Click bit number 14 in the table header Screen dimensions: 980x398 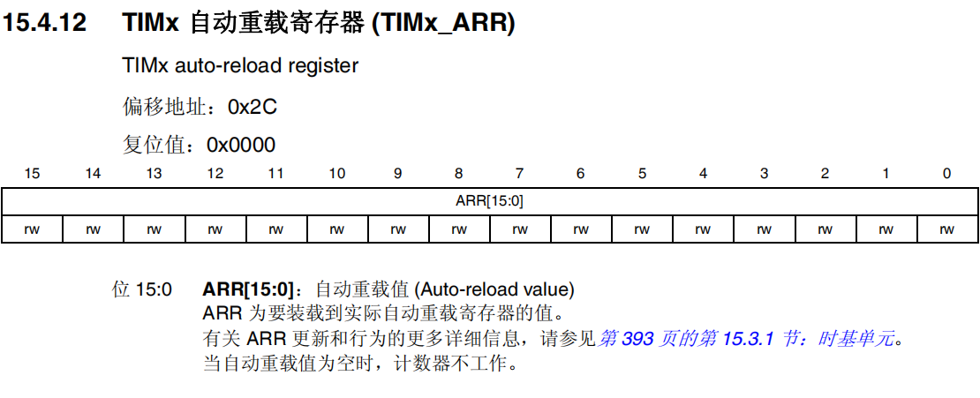pyautogui.click(x=93, y=174)
